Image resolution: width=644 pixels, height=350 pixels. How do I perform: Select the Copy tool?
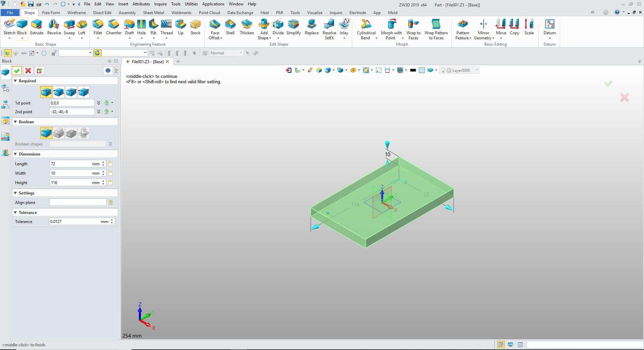[x=515, y=27]
